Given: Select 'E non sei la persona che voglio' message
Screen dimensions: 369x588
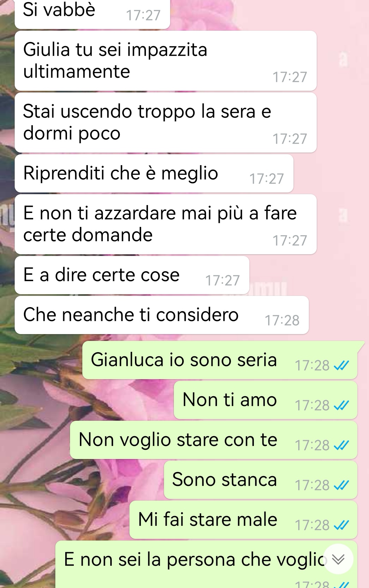Looking at the screenshot, I should pos(206,564).
